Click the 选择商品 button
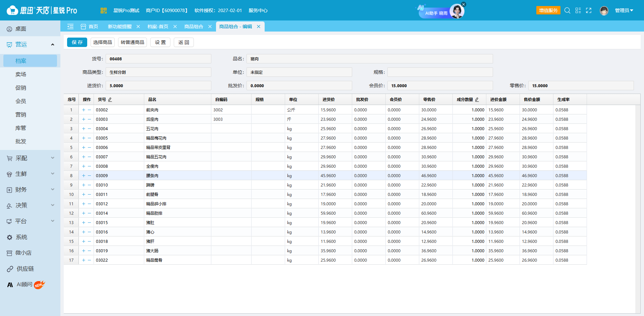644x316 pixels. [x=103, y=42]
